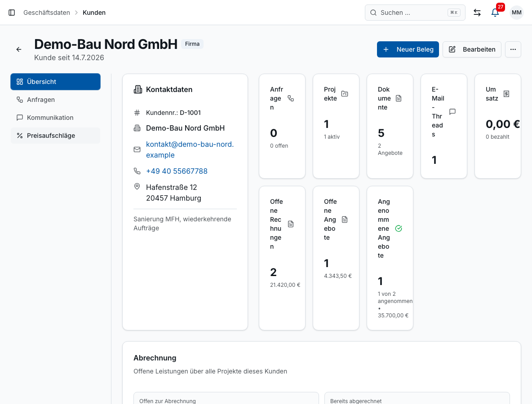Click the Anfragen card icon

[x=291, y=98]
